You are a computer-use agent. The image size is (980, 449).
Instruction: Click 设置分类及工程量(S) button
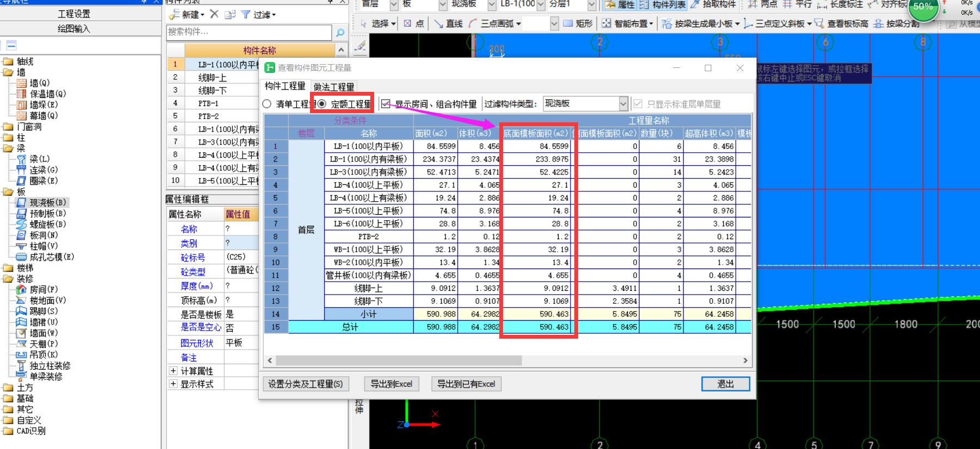tap(306, 384)
